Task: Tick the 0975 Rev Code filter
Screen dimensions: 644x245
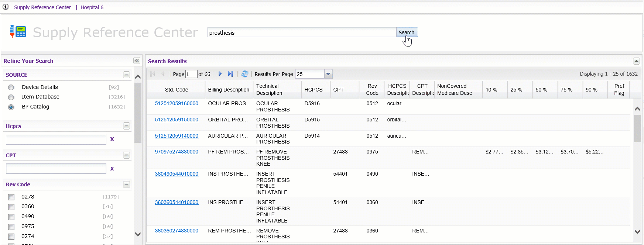Action: [11, 227]
